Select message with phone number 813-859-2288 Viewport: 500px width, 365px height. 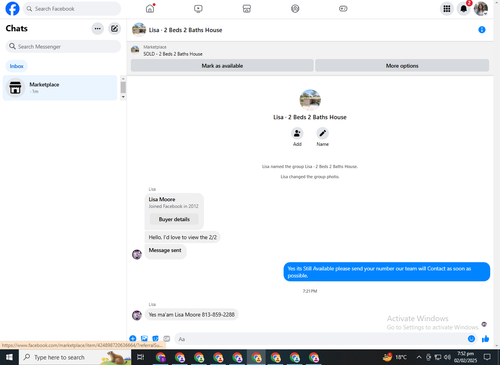tap(191, 315)
